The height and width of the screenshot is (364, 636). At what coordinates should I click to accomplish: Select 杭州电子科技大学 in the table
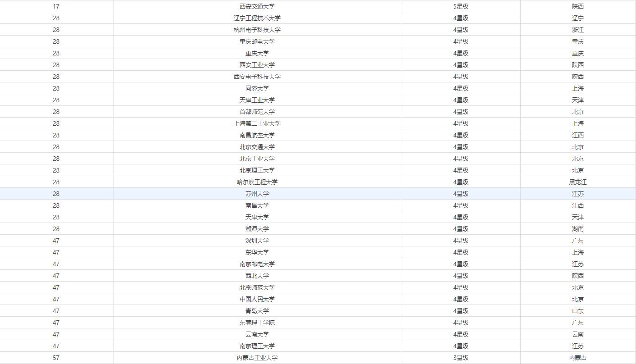pos(257,30)
